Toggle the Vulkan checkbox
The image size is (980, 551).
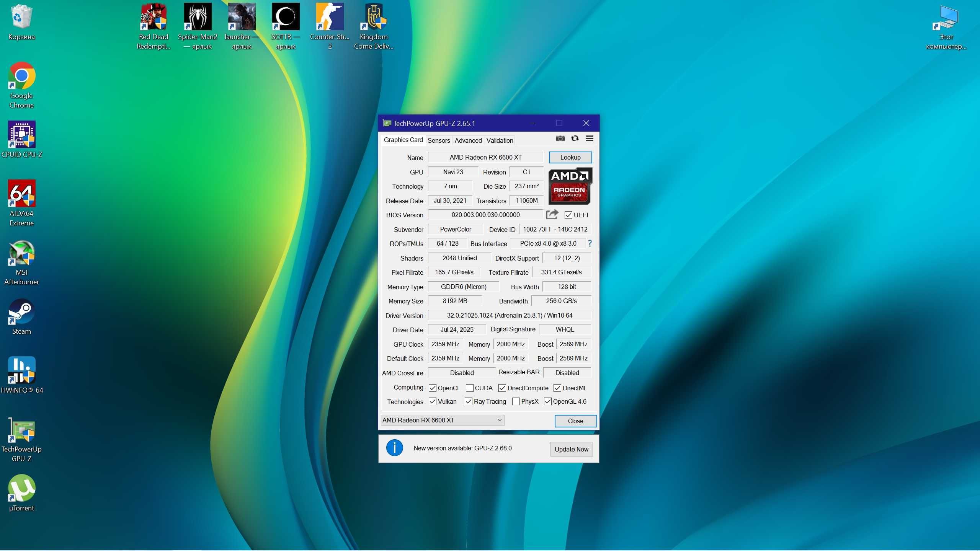(x=433, y=401)
